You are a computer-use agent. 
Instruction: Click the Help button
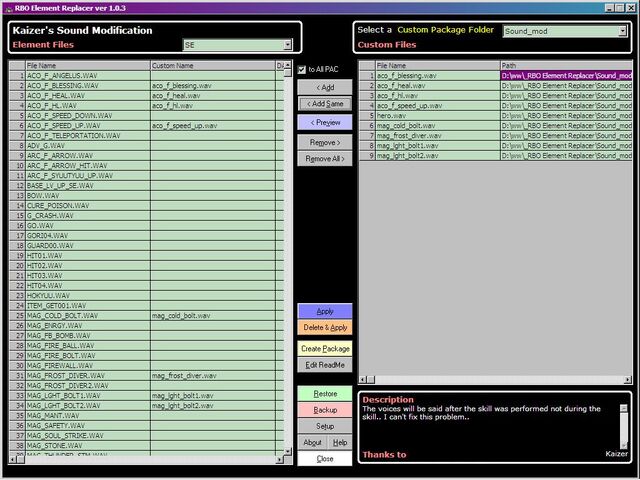coord(340,442)
